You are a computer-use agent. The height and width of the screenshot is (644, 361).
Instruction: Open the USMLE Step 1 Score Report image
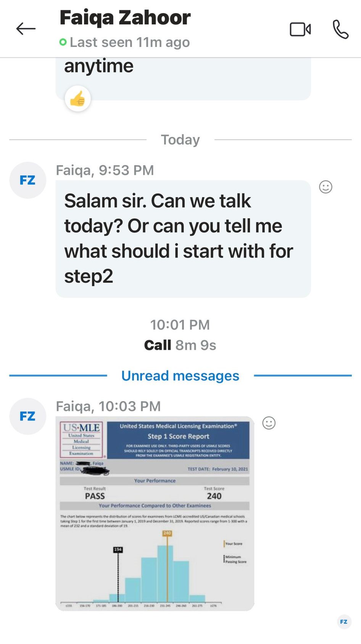pos(155,514)
